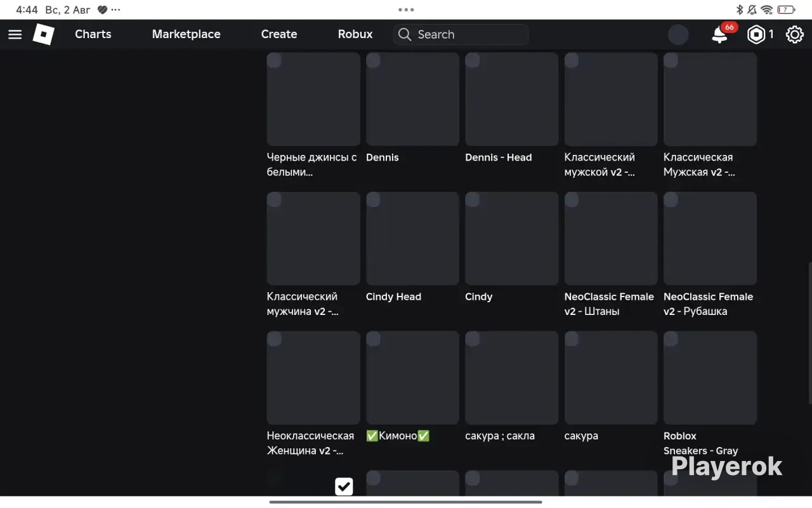Click NeoClassic Female v2 - Рубашка title

point(709,304)
